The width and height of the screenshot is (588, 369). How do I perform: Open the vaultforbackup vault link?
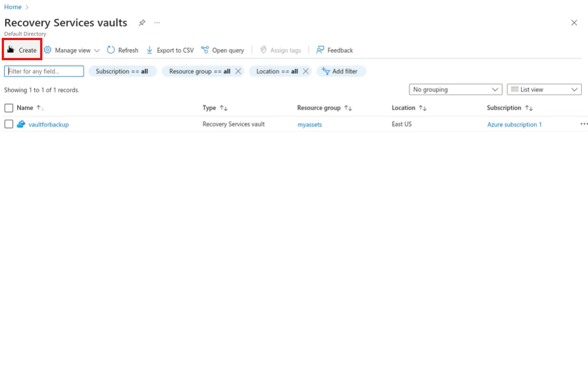click(x=49, y=125)
